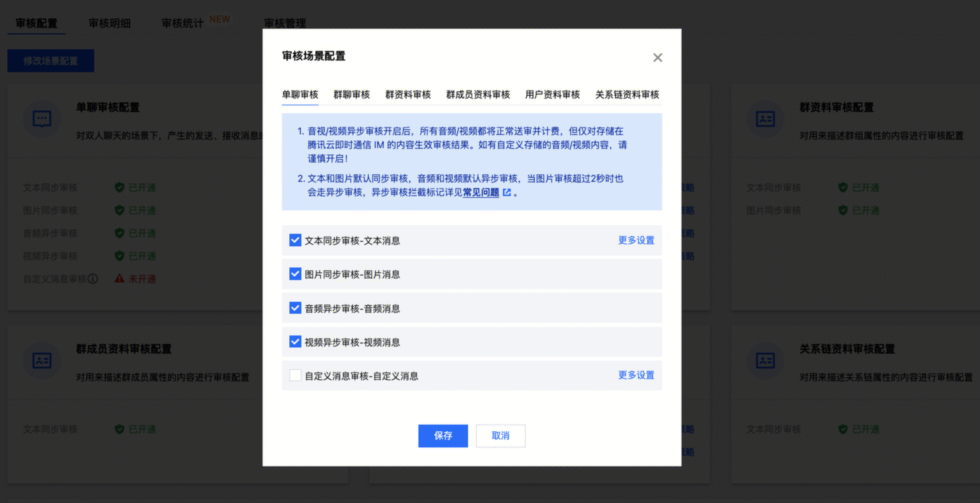This screenshot has width=980, height=503.
Task: Uncheck 文本同步审核-文本消息 checkbox
Action: coord(295,240)
